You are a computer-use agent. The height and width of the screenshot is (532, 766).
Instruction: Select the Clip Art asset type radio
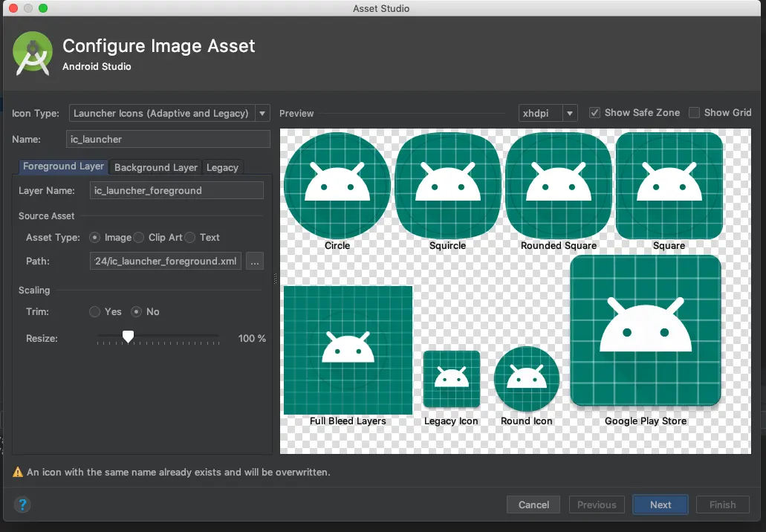[139, 238]
